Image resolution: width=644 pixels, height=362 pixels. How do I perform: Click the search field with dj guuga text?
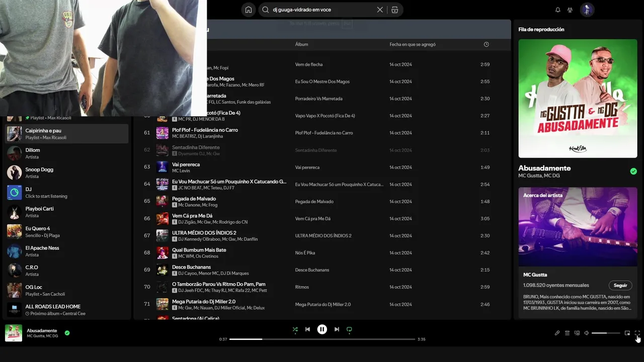[x=323, y=10]
